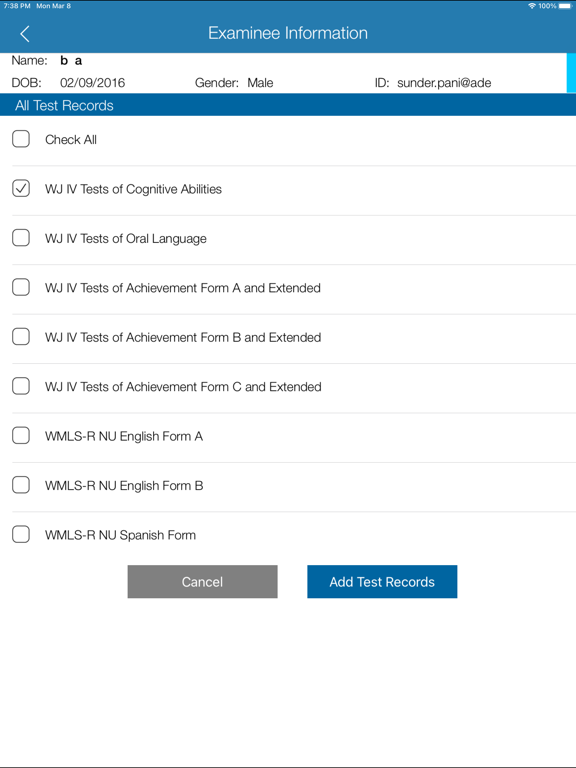Tap the Wi-Fi status icon
576x768 pixels.
point(531,6)
